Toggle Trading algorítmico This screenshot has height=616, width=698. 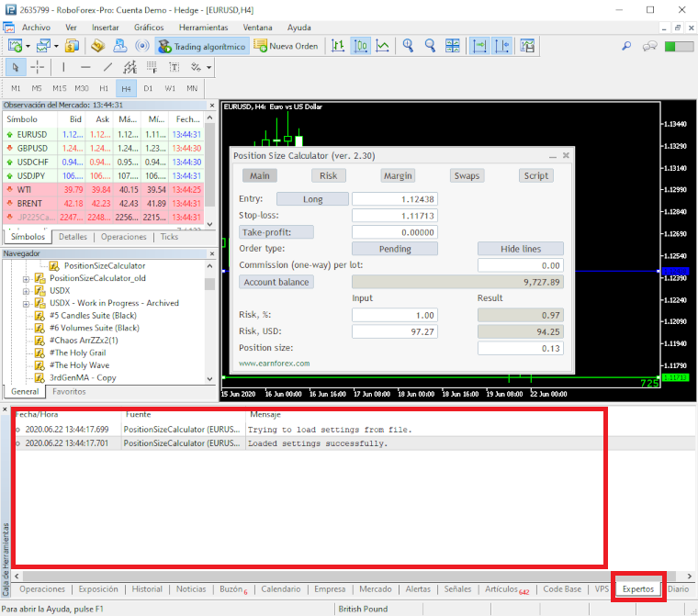(x=202, y=46)
